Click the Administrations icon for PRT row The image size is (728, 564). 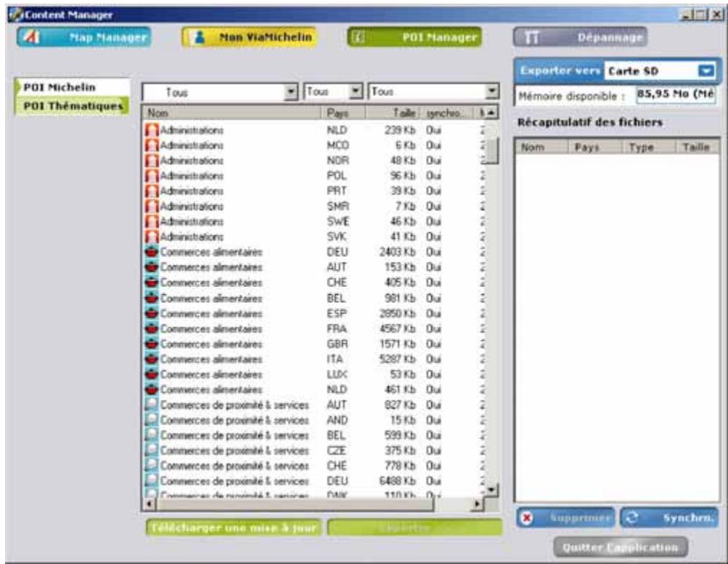point(151,191)
